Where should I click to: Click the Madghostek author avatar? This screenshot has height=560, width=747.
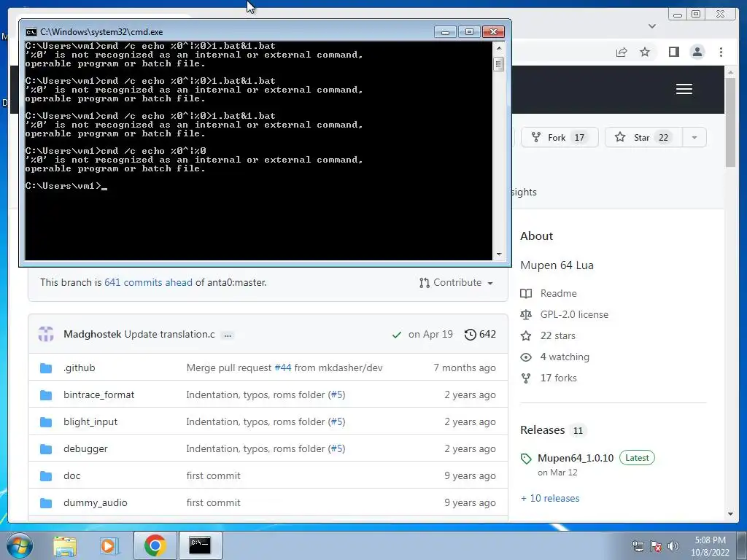pyautogui.click(x=46, y=334)
